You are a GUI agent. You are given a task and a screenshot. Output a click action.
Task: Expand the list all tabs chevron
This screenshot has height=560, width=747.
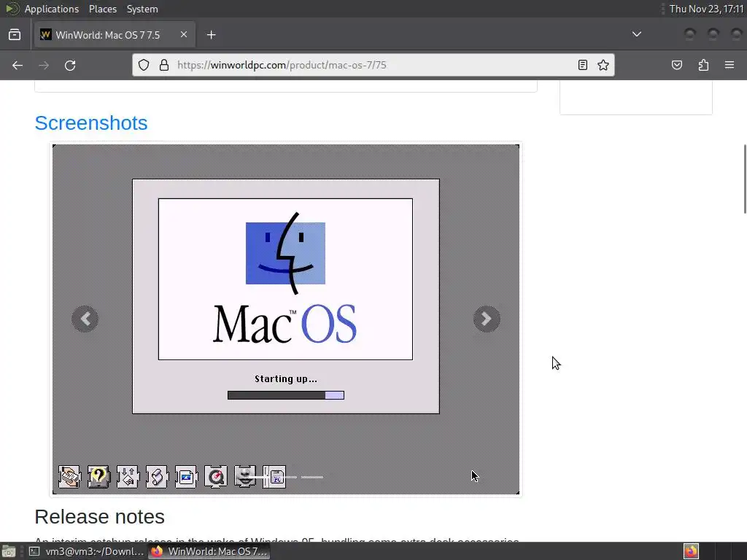(x=636, y=34)
